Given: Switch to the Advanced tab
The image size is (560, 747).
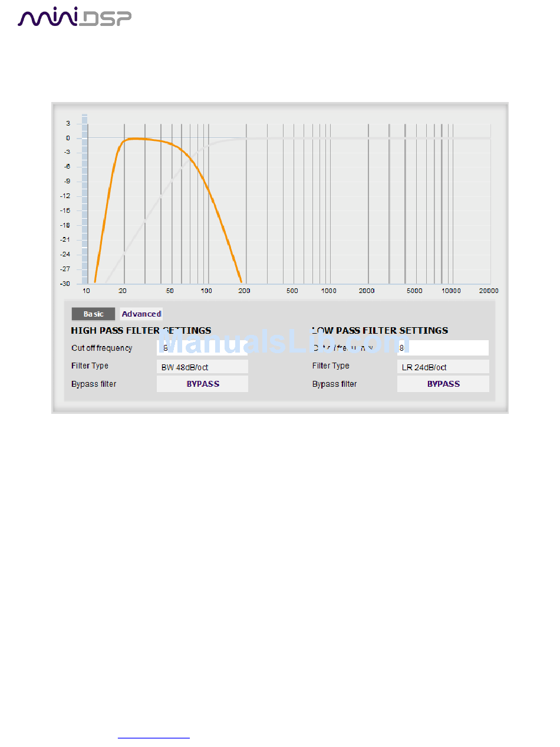Looking at the screenshot, I should [x=141, y=314].
